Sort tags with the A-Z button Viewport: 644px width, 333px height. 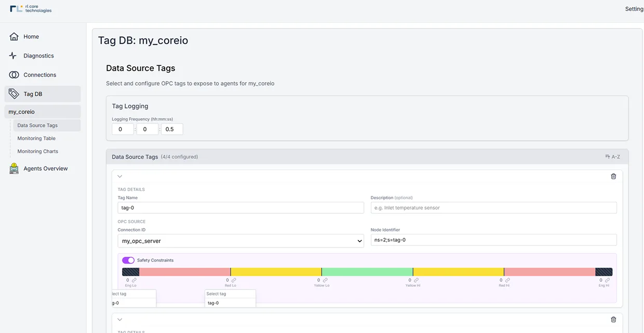(x=613, y=157)
